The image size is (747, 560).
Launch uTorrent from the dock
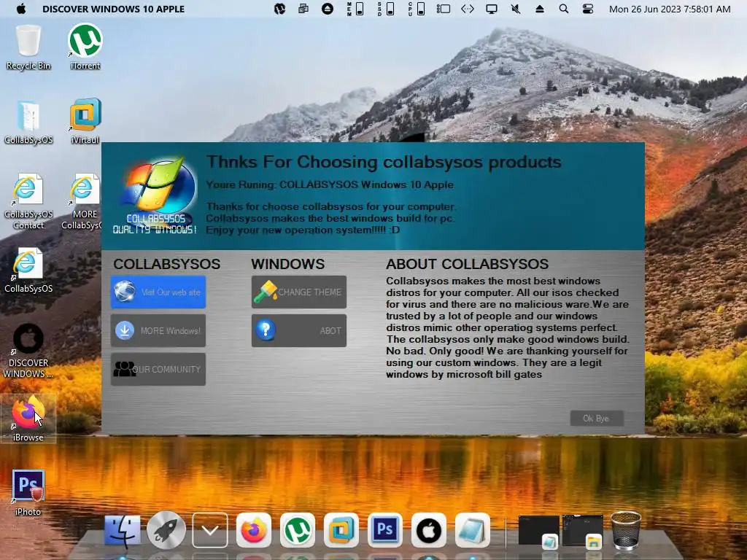click(298, 531)
